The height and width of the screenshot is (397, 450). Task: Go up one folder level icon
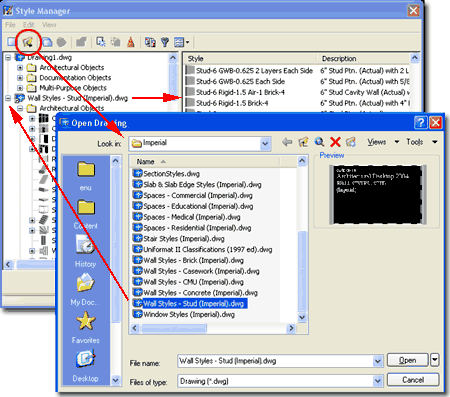click(x=303, y=142)
